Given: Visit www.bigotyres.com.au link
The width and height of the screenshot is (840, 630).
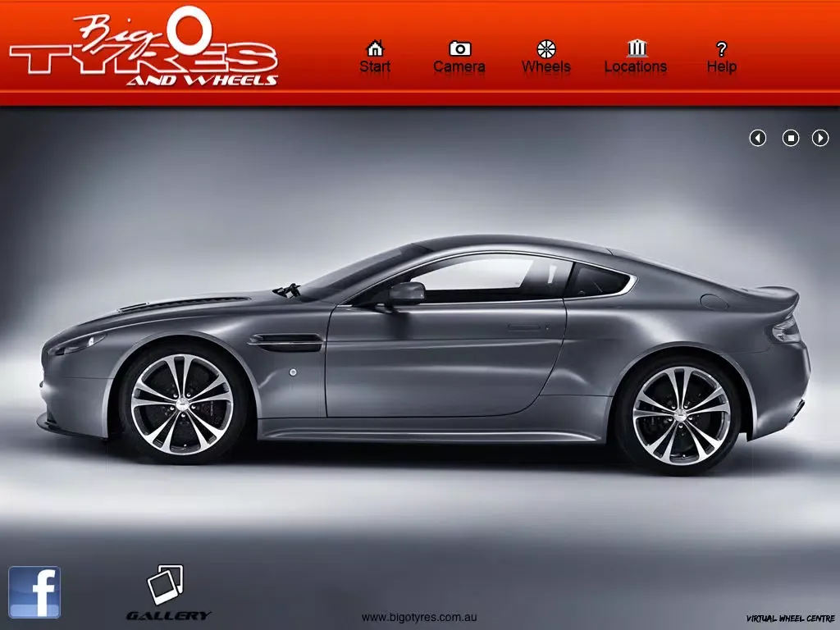Looking at the screenshot, I should [419, 618].
